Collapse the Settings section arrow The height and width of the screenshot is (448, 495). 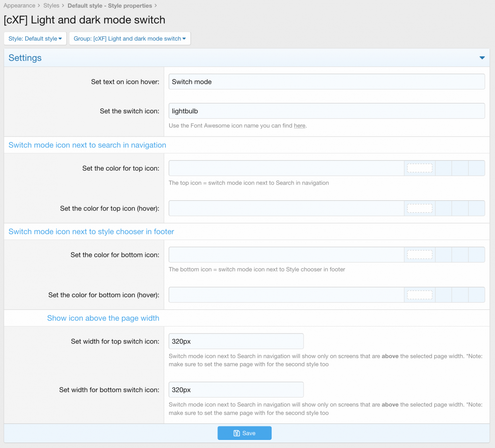coord(482,58)
